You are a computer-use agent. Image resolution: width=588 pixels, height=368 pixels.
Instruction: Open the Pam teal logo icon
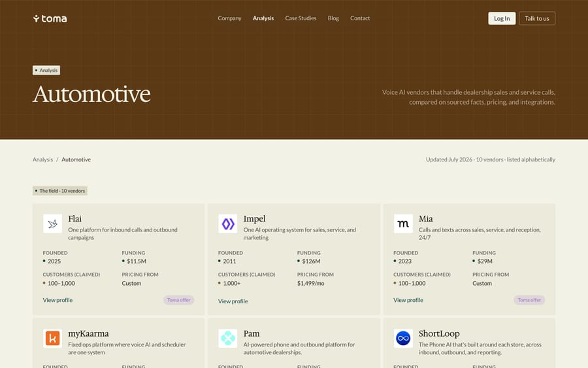227,339
